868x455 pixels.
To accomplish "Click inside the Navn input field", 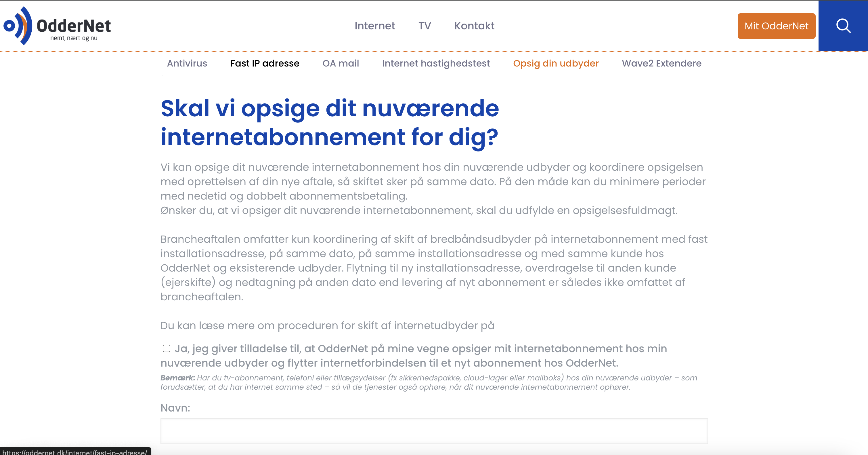I will click(435, 431).
